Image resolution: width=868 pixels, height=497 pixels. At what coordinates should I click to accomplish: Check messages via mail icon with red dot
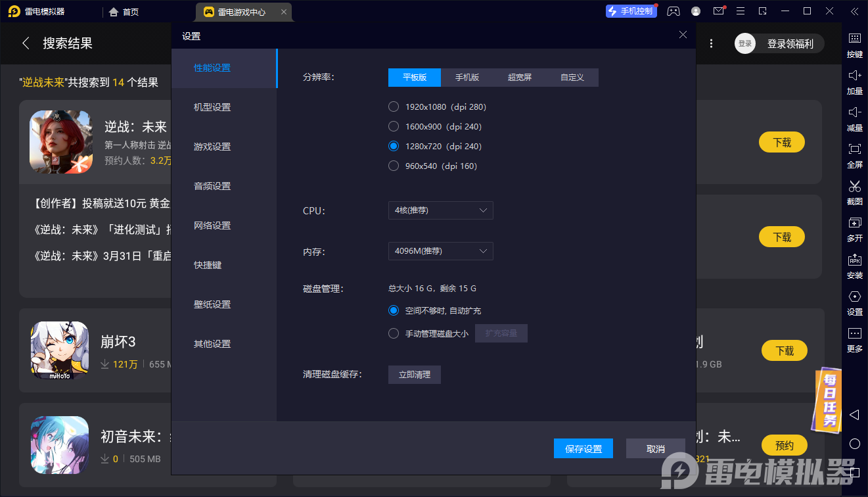718,11
